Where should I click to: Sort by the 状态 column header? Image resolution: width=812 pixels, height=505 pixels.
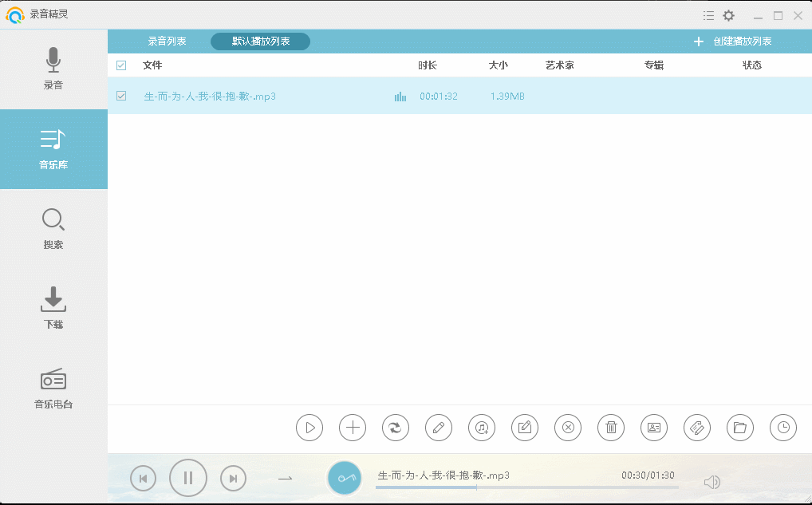coord(752,65)
